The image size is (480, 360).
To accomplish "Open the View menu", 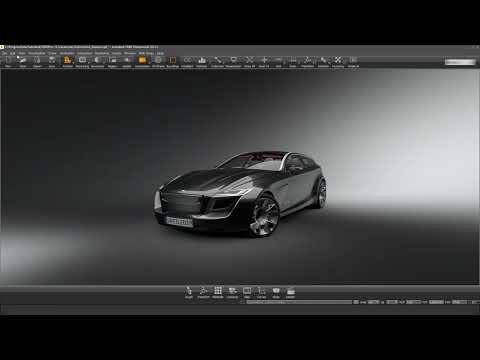I will click(22, 53).
